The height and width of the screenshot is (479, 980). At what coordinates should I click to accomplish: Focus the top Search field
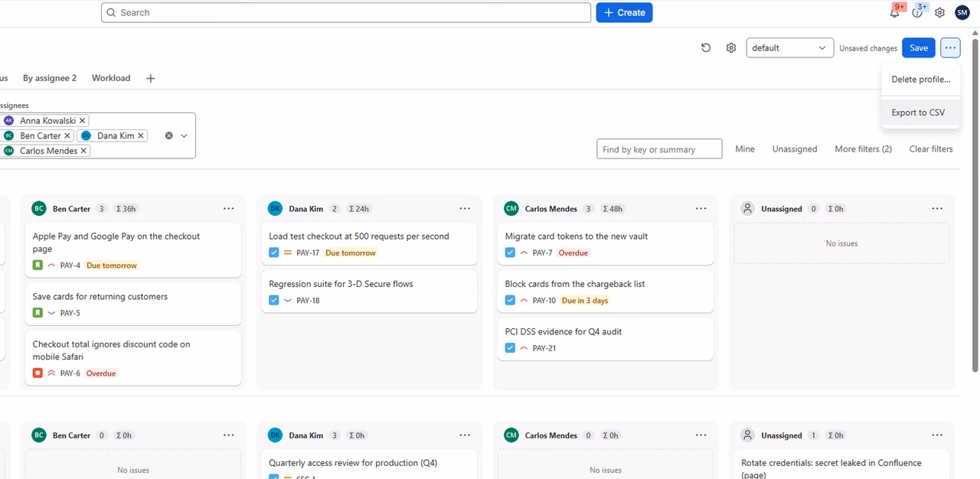coord(346,12)
